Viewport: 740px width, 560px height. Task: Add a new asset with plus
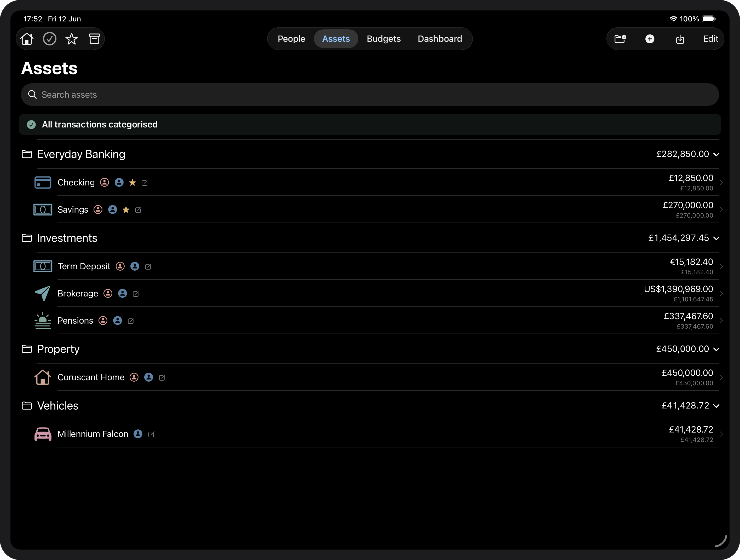[x=650, y=39]
